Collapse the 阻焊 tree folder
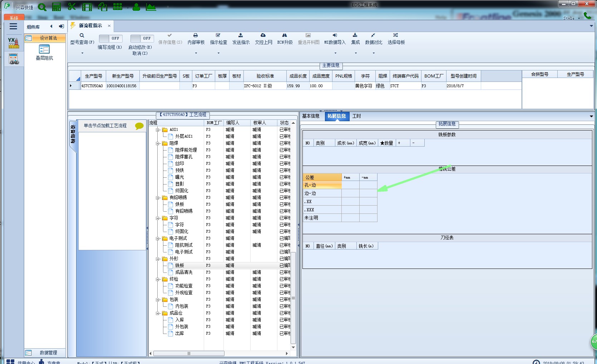The width and height of the screenshot is (597, 364). tap(158, 143)
